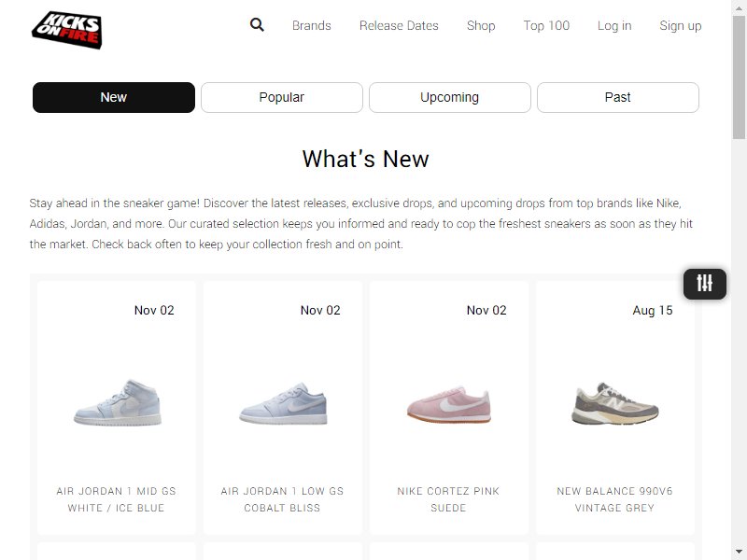Open the filter sliders button
This screenshot has height=560, width=747.
pyautogui.click(x=705, y=284)
